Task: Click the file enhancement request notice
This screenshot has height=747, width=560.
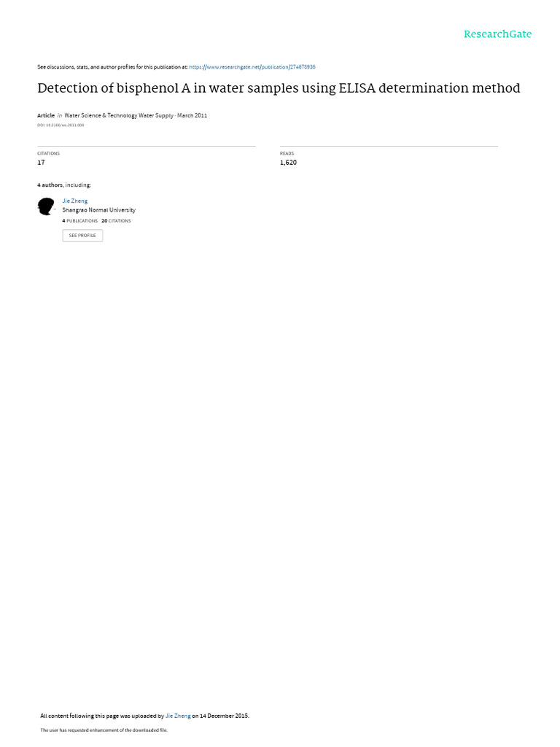Action: click(104, 729)
